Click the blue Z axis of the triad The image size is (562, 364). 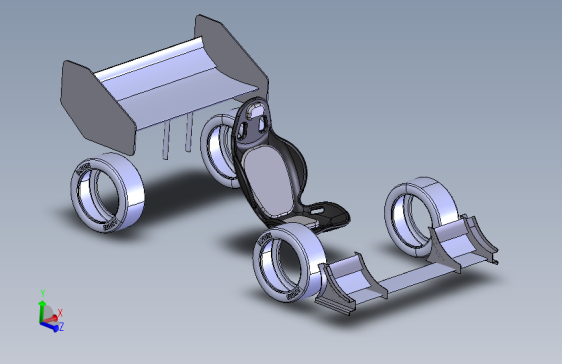(50, 326)
